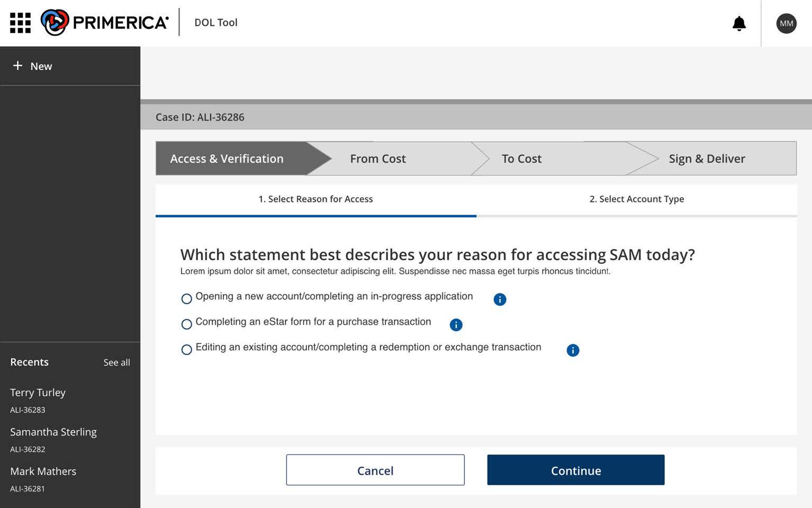Viewport: 812px width, 508px height.
Task: Click See all recents link
Action: click(116, 362)
